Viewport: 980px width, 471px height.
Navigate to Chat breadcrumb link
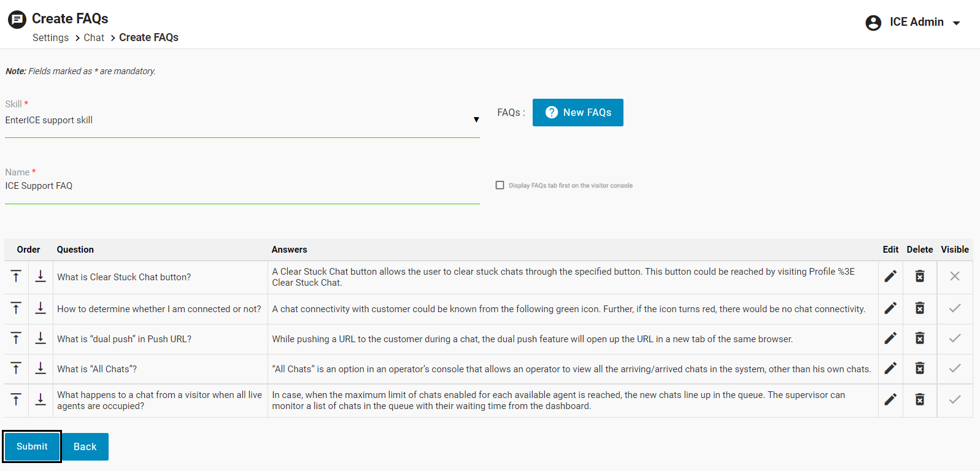click(94, 37)
